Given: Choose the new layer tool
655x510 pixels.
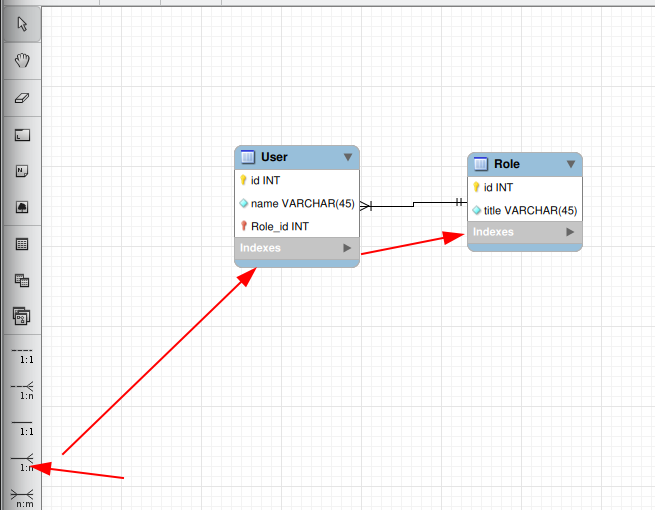Looking at the screenshot, I should pyautogui.click(x=22, y=135).
